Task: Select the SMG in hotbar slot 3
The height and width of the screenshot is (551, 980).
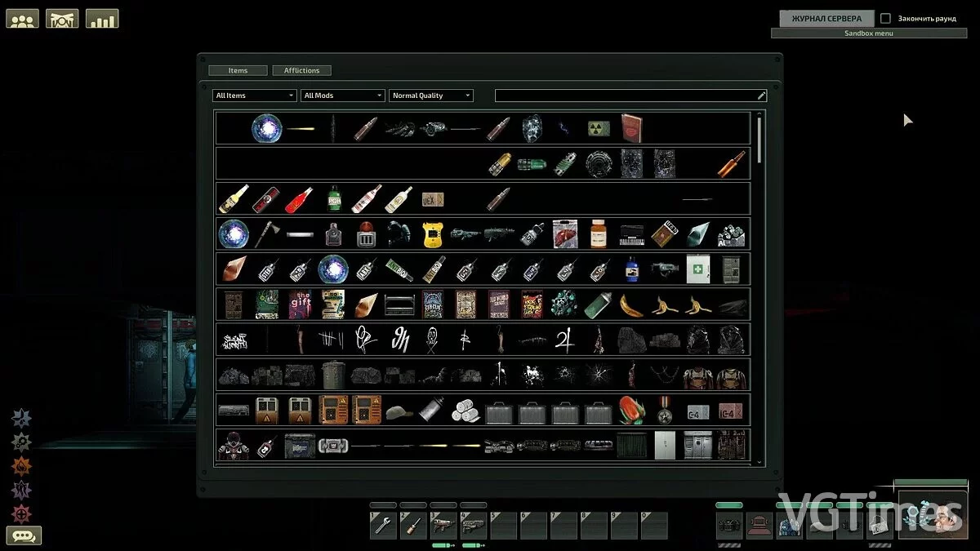Action: (x=444, y=525)
